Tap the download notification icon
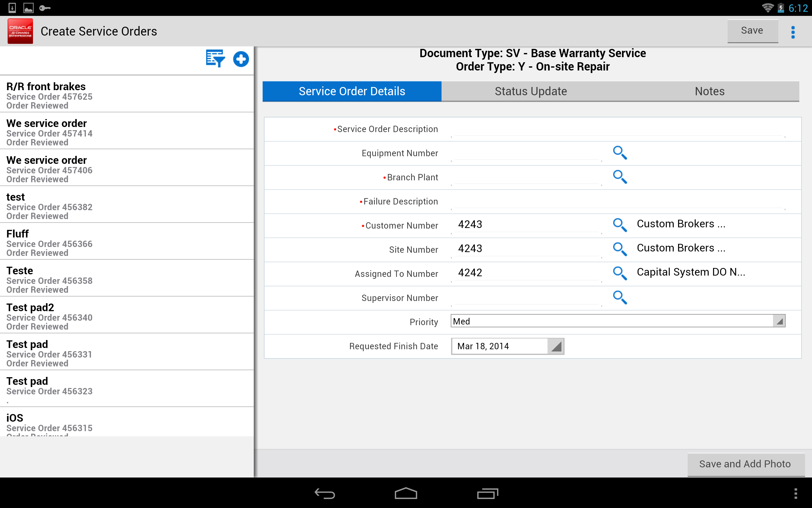812x508 pixels. (x=12, y=8)
